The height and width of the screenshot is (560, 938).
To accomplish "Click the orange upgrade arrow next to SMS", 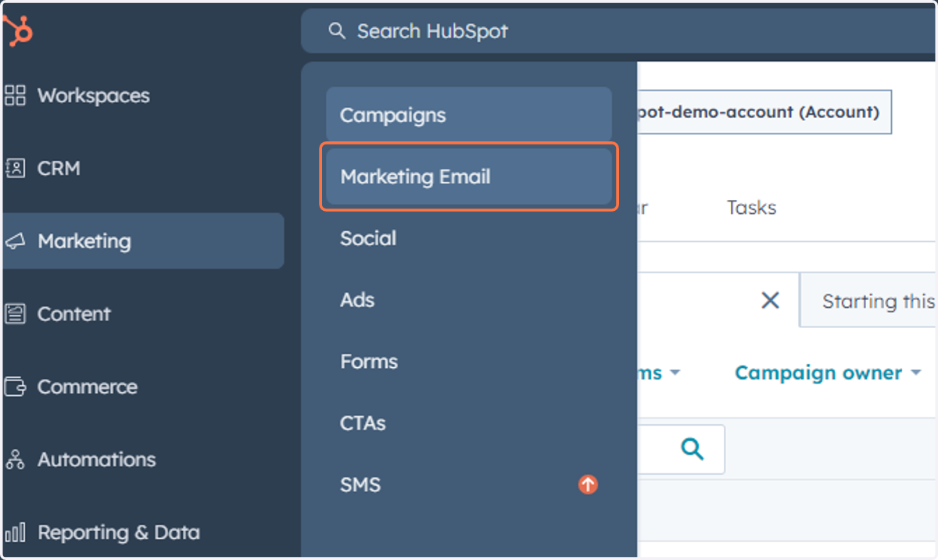I will tap(588, 484).
